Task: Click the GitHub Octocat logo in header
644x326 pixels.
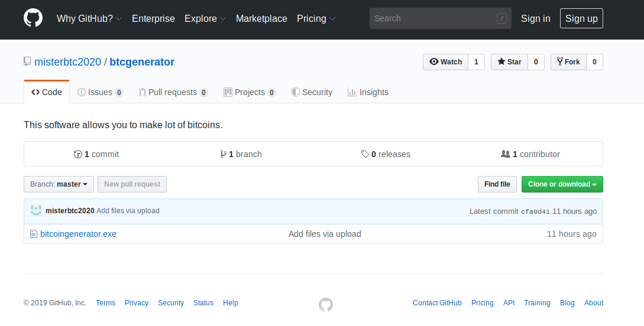Action: coord(33,18)
